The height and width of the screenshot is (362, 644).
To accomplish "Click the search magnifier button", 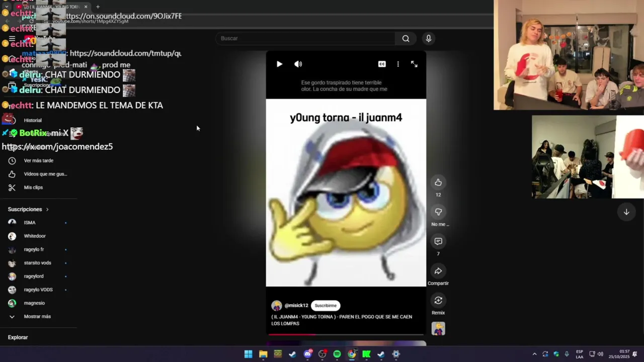I will coord(406,38).
